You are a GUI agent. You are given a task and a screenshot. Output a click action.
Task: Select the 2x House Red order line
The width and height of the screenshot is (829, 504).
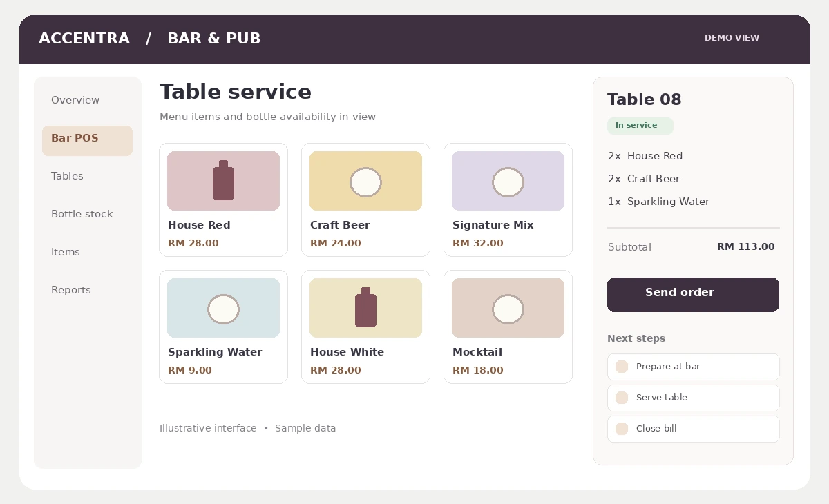pos(645,156)
